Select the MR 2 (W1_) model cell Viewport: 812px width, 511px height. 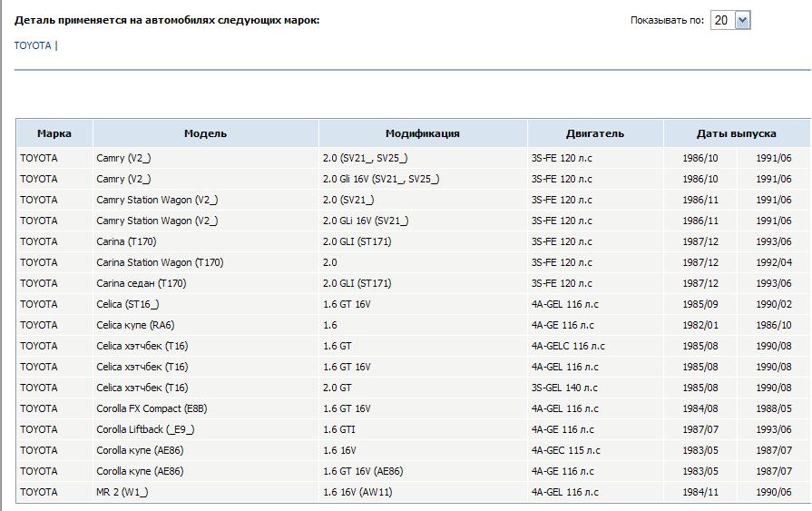click(122, 492)
